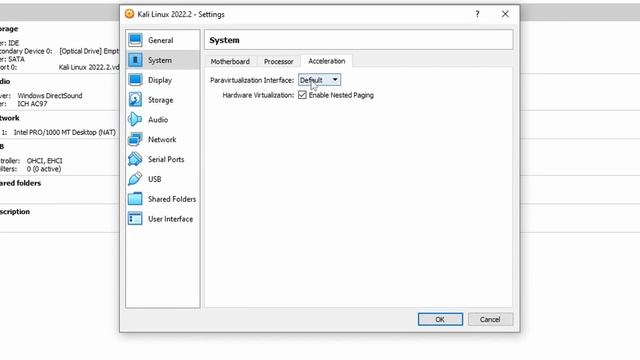Open the Serial Ports connector icon

click(135, 159)
